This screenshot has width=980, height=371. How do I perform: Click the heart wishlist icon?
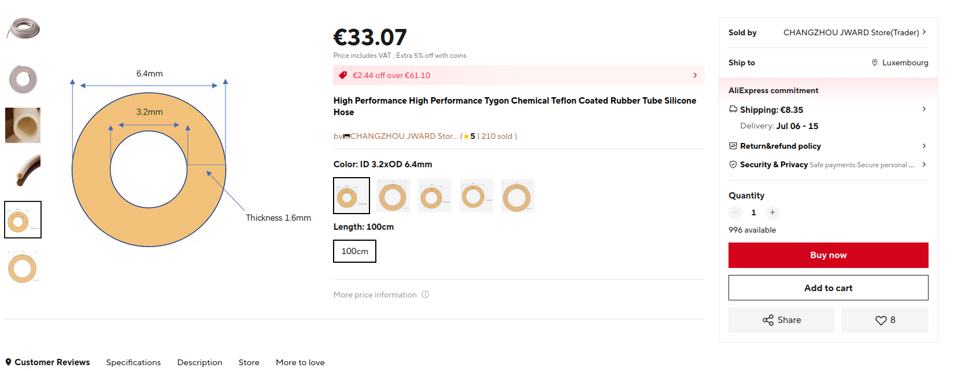click(x=881, y=320)
